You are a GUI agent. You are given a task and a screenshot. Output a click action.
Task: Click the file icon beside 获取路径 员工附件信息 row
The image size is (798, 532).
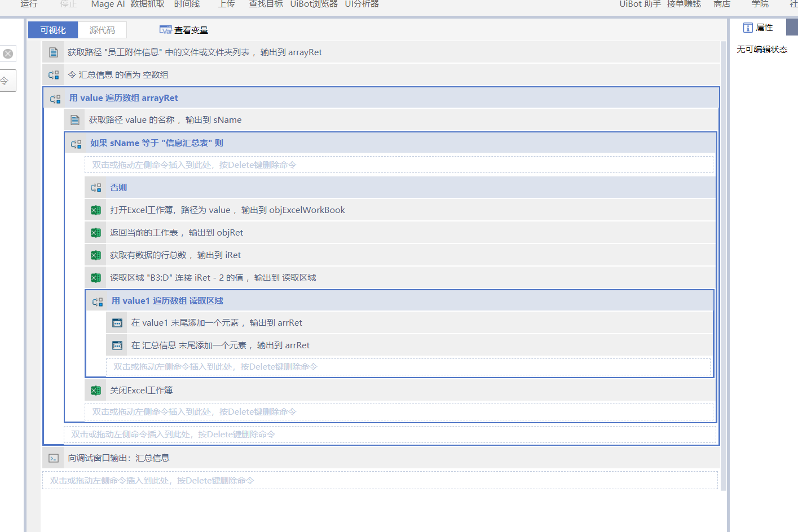coord(54,52)
